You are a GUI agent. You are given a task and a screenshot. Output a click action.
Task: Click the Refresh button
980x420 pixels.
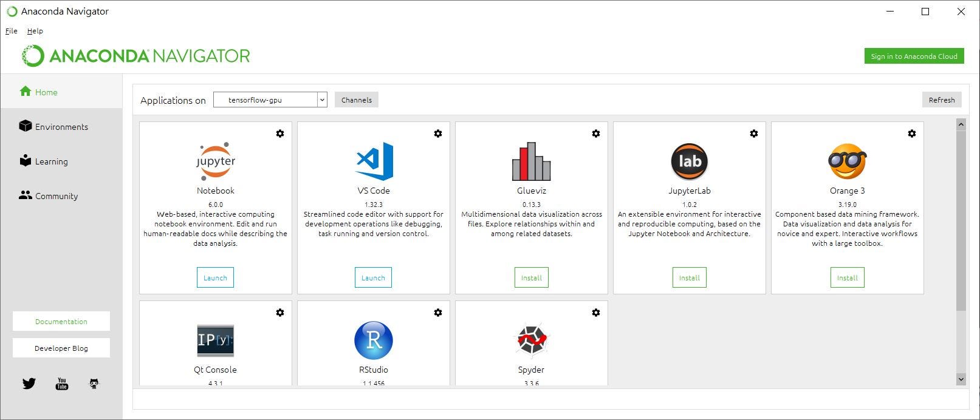(x=942, y=100)
